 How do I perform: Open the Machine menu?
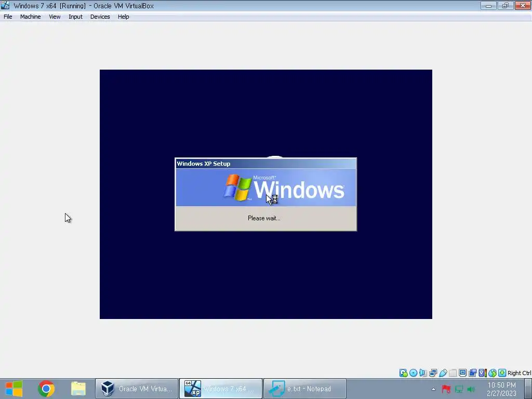click(30, 17)
